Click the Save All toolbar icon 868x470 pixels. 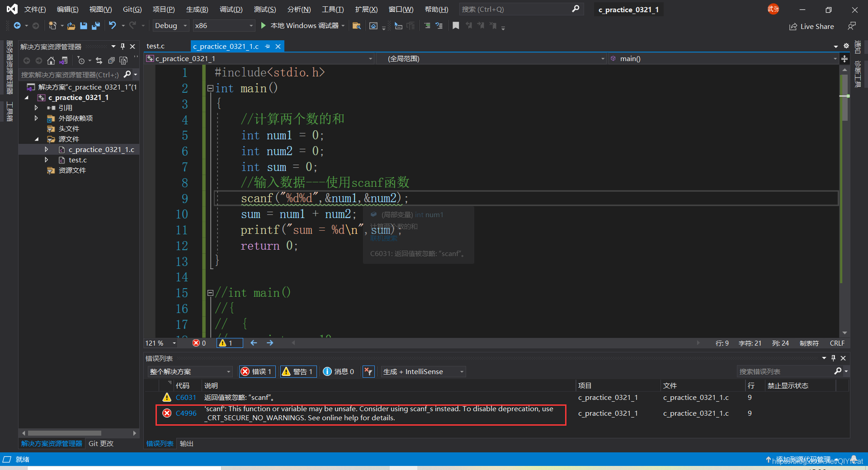[96, 26]
